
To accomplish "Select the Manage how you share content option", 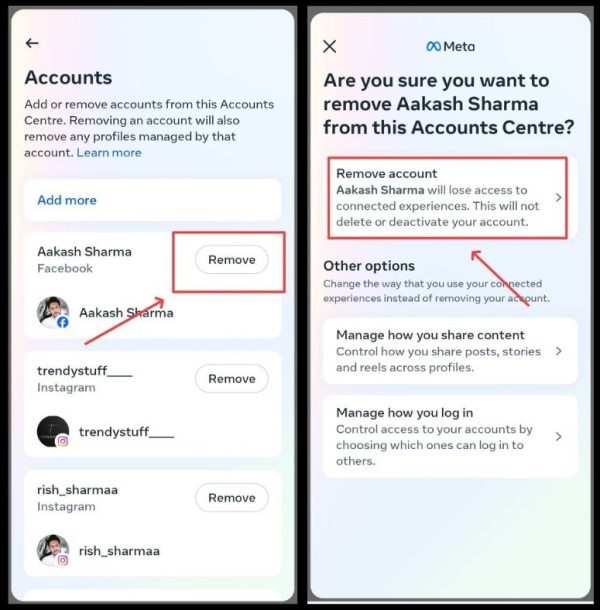I will point(450,351).
